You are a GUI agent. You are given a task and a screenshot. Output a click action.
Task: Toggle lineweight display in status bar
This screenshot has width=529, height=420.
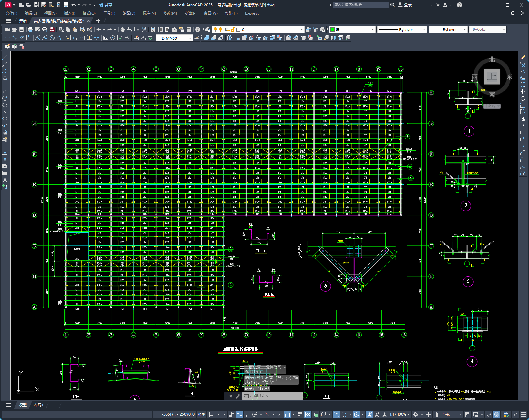click(300, 414)
